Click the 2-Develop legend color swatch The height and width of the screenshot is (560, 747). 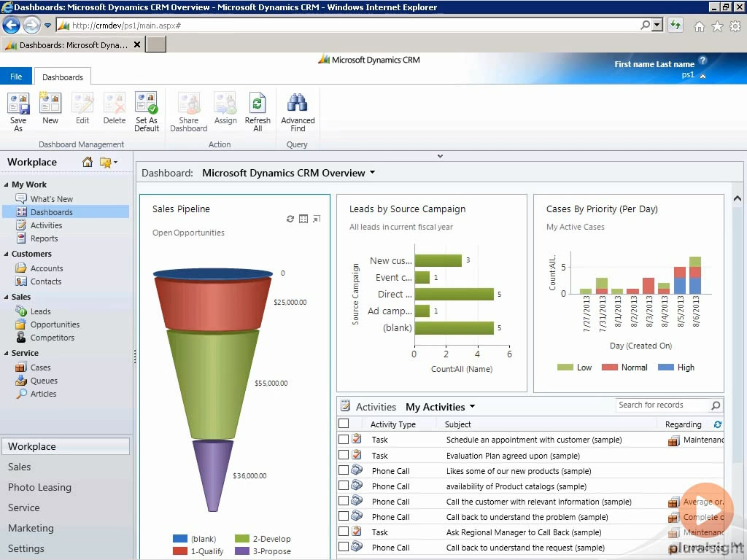point(242,539)
